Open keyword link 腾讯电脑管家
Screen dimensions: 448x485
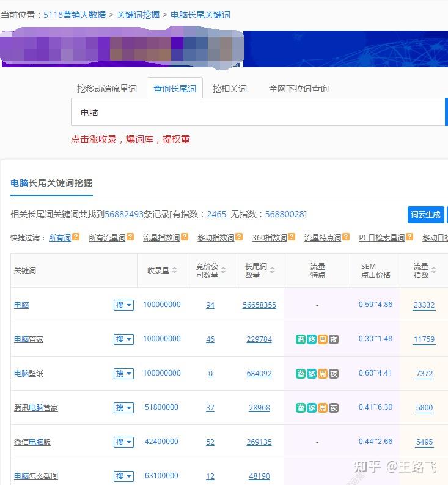point(36,408)
